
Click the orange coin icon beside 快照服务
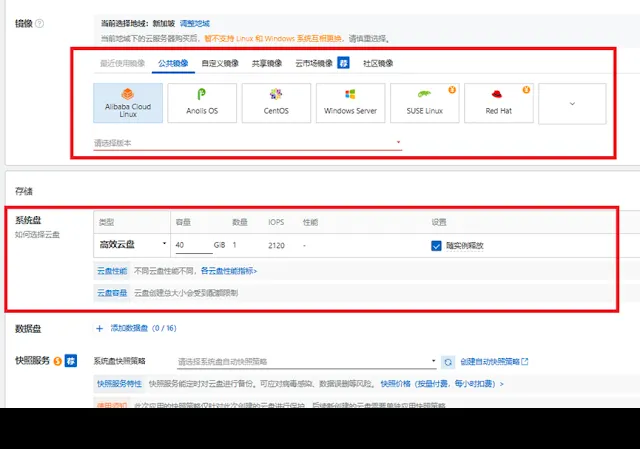[58, 361]
